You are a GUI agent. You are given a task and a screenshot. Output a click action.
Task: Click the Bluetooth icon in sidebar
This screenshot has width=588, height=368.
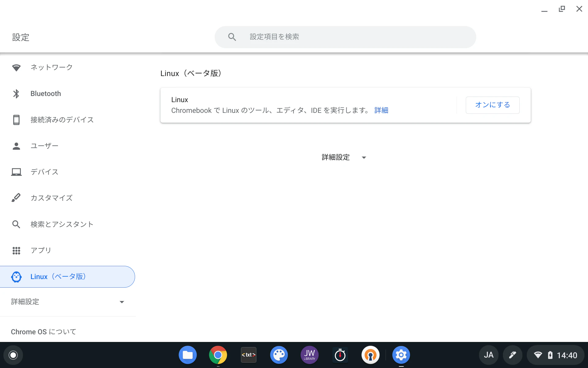(16, 94)
